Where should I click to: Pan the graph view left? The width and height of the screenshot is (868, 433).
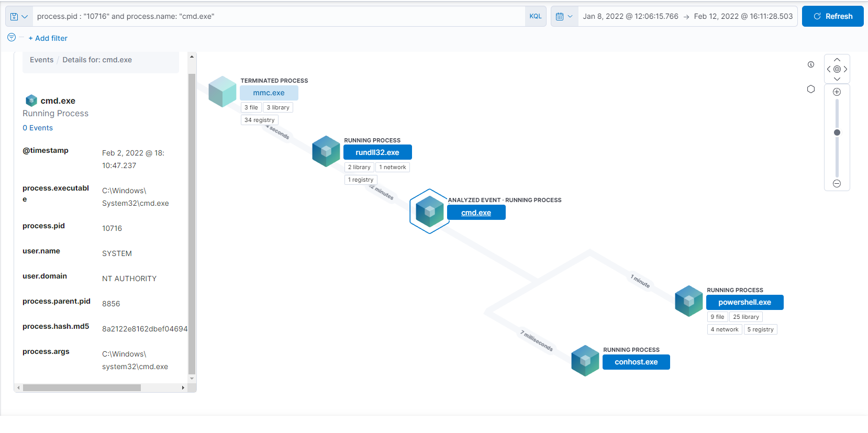coord(829,69)
